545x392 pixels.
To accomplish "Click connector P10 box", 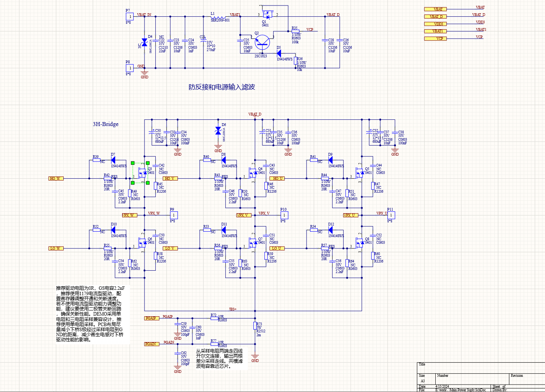I will click(x=284, y=215).
